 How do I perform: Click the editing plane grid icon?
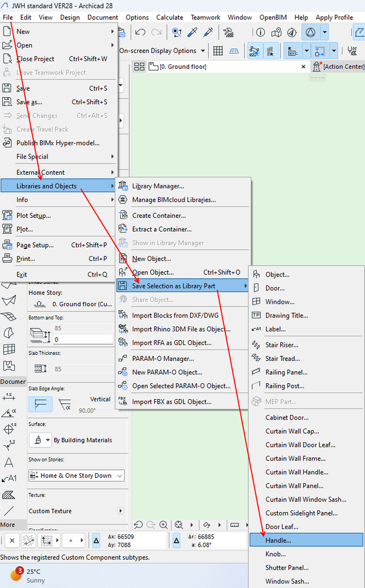click(234, 51)
